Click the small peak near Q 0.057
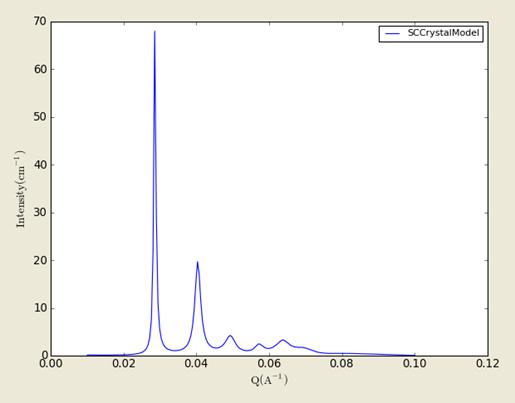Image resolution: width=515 pixels, height=403 pixels. pyautogui.click(x=259, y=344)
